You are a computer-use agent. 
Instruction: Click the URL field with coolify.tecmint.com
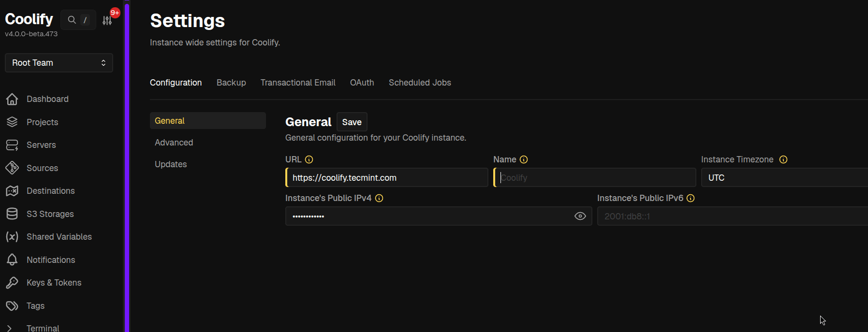[387, 177]
